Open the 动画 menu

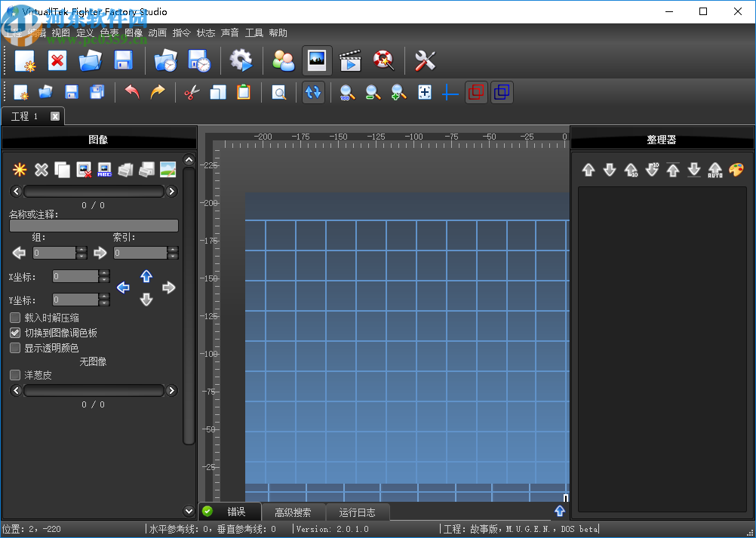tap(157, 33)
